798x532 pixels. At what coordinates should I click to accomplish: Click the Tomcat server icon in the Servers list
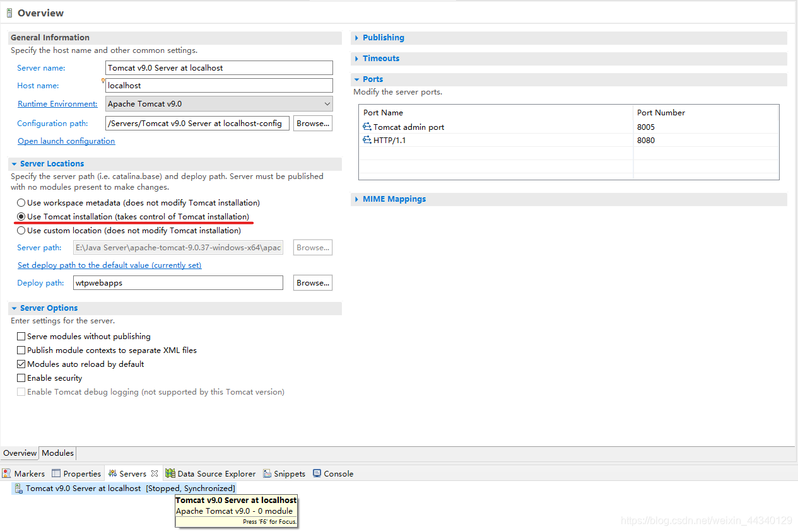point(19,489)
